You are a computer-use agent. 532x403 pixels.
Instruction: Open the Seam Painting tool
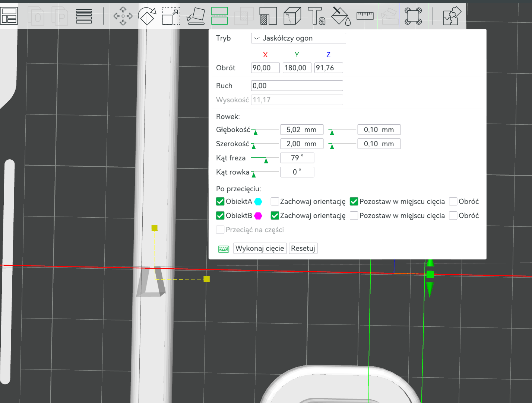292,16
